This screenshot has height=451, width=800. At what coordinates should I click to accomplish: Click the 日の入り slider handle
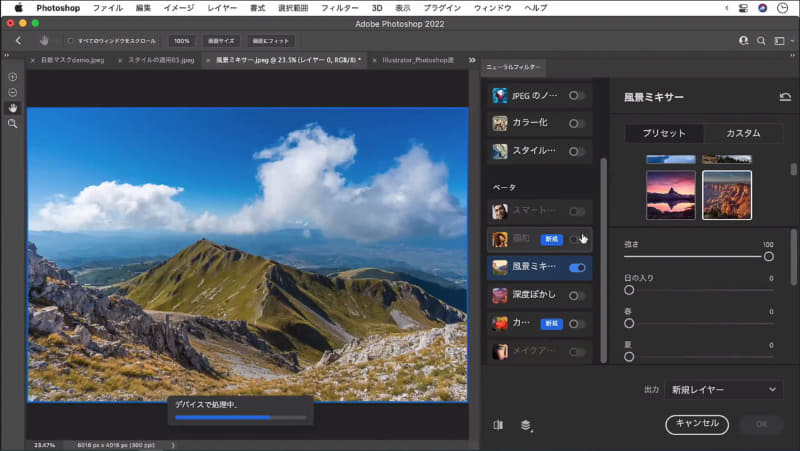(629, 290)
